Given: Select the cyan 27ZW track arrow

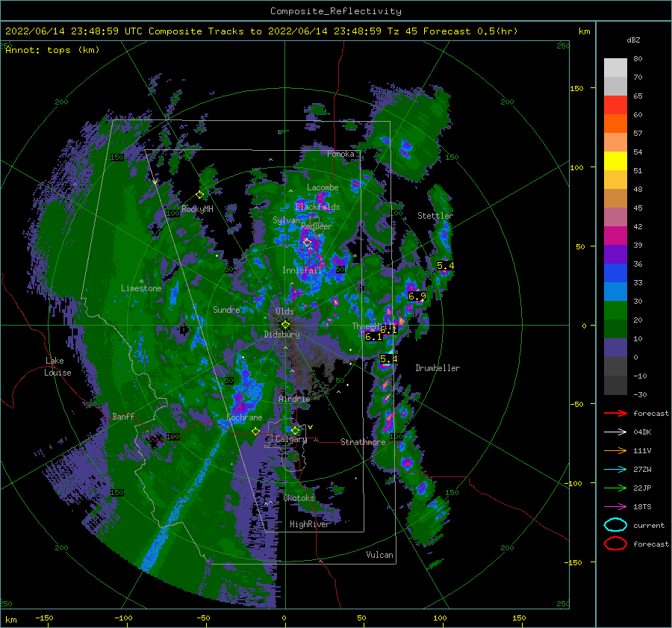Looking at the screenshot, I should [x=615, y=470].
